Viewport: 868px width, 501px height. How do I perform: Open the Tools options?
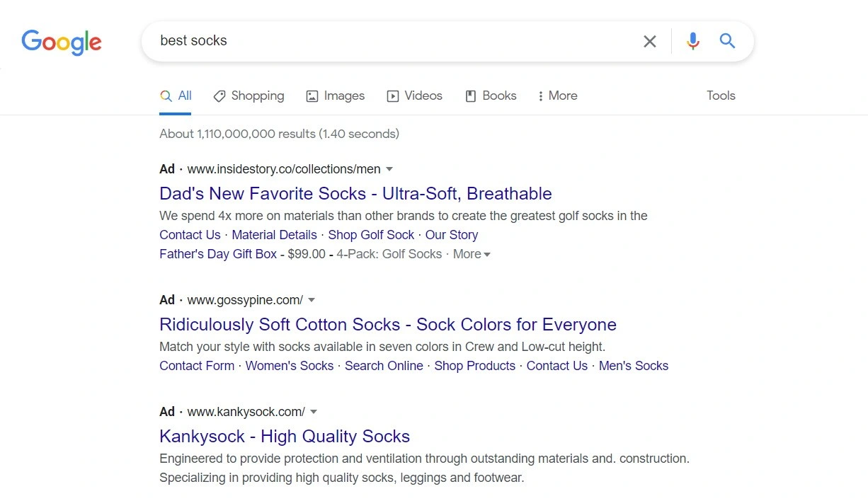(721, 96)
